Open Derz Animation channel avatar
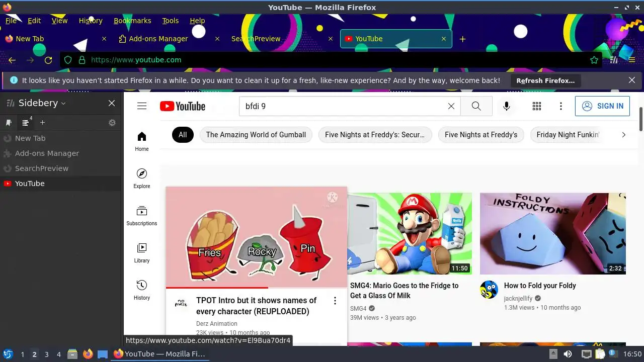 [181, 303]
